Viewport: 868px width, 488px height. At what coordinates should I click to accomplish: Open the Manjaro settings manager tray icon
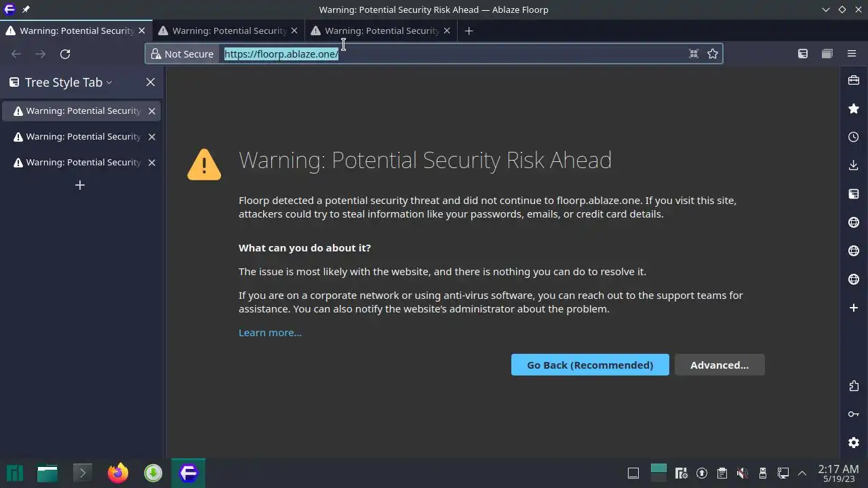(x=682, y=473)
